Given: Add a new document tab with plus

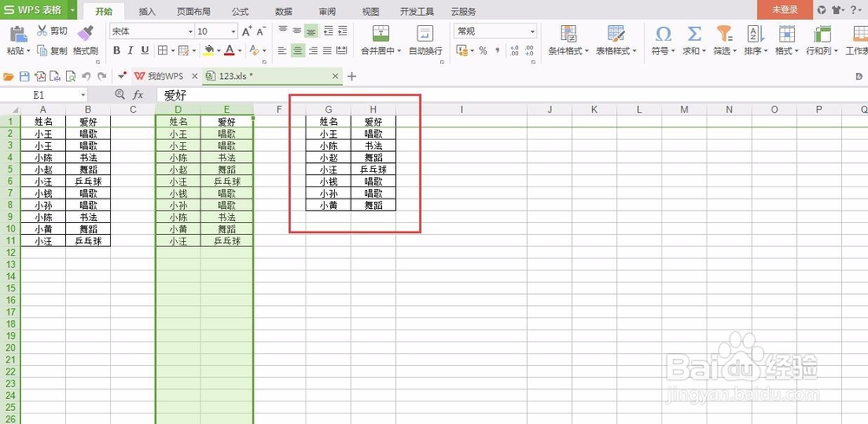Looking at the screenshot, I should click(352, 76).
